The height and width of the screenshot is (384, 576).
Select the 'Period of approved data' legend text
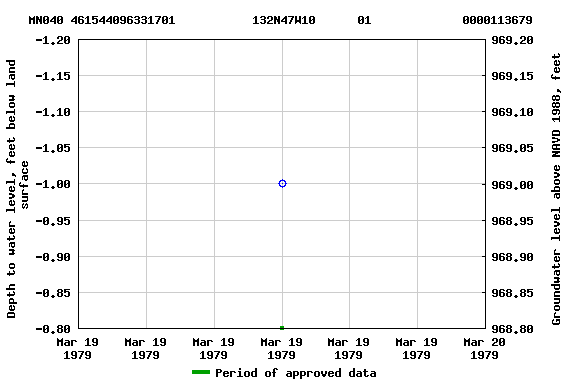point(296,373)
